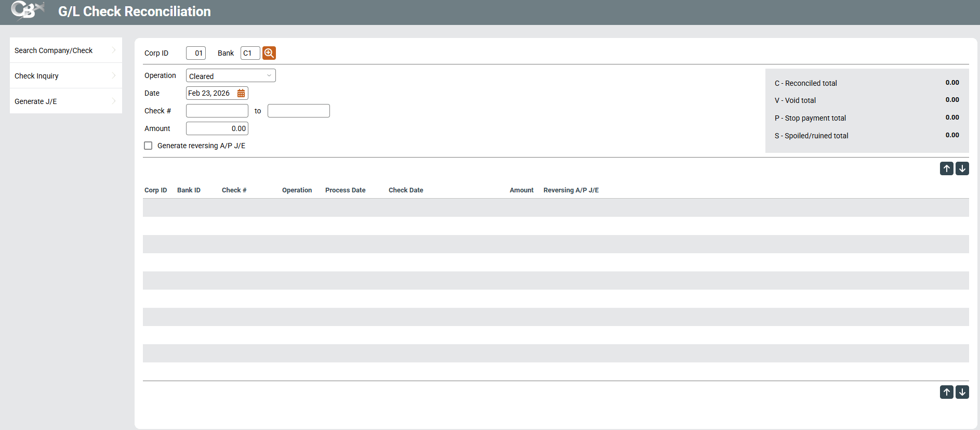Open the calendar picker in Date field

241,93
